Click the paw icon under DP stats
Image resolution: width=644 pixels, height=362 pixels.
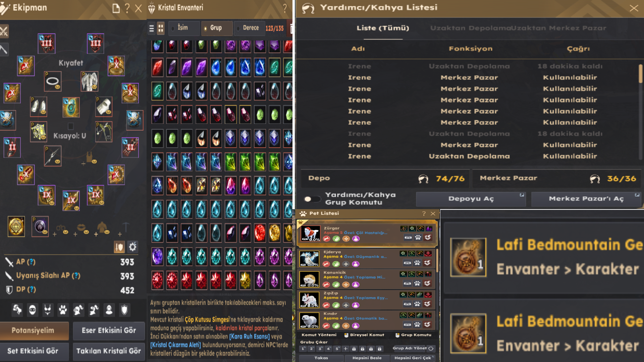[x=63, y=310]
